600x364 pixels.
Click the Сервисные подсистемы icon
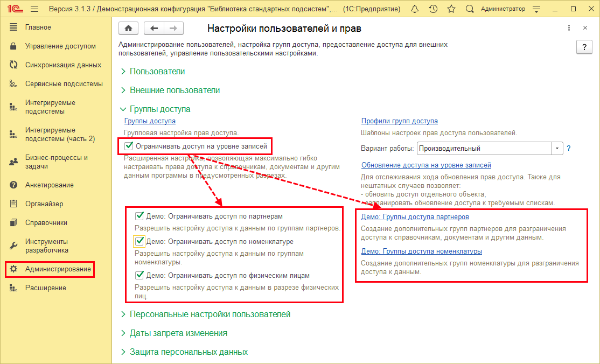point(13,84)
